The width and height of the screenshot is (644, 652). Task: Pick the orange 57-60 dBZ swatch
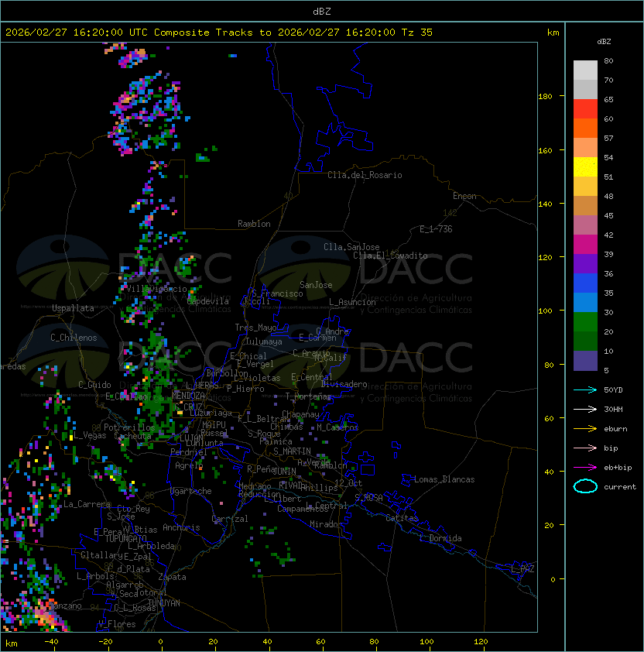[585, 128]
